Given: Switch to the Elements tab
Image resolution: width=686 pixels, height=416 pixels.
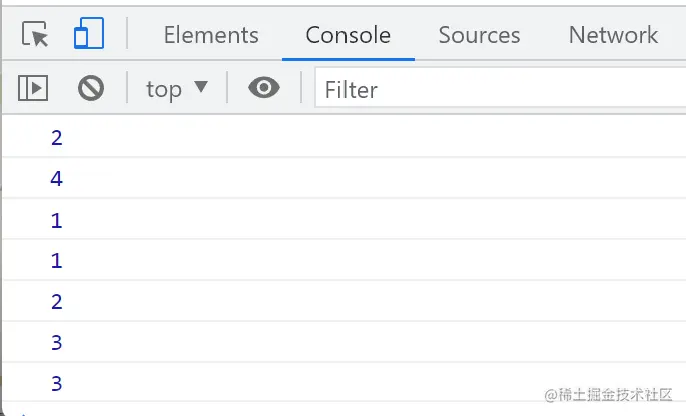Looking at the screenshot, I should point(211,36).
